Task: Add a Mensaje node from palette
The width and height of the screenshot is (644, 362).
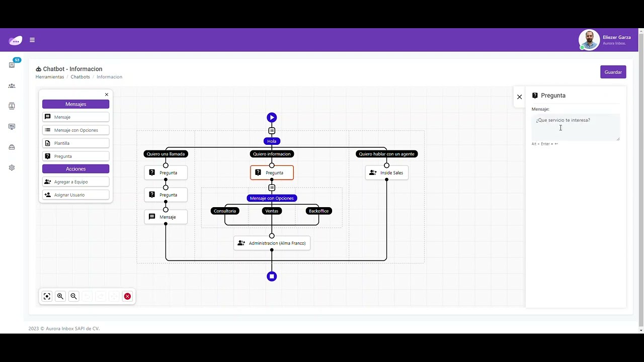Action: 75,117
